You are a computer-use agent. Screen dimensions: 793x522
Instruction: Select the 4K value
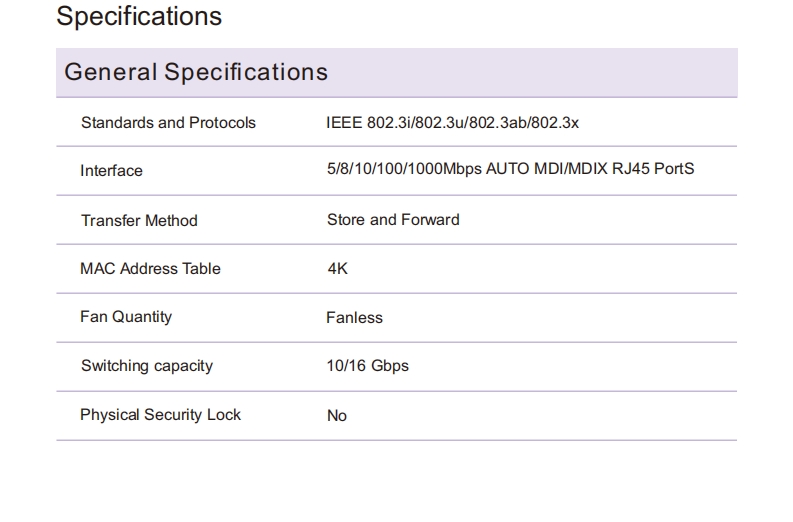pyautogui.click(x=337, y=269)
